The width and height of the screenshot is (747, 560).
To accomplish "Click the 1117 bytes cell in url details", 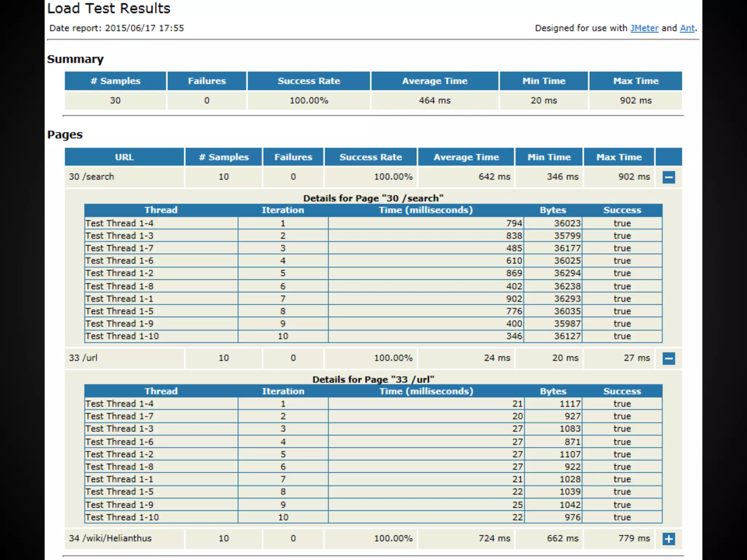I will [570, 404].
